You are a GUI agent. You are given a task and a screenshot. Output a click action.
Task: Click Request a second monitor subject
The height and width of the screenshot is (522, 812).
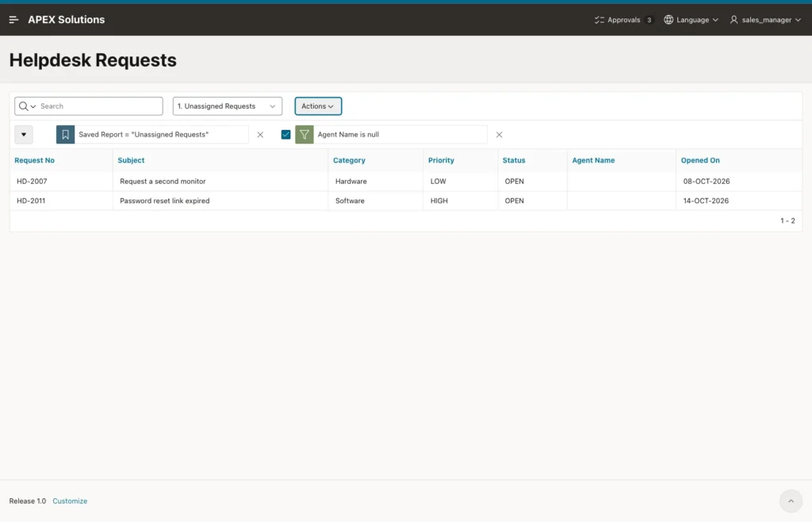point(163,181)
